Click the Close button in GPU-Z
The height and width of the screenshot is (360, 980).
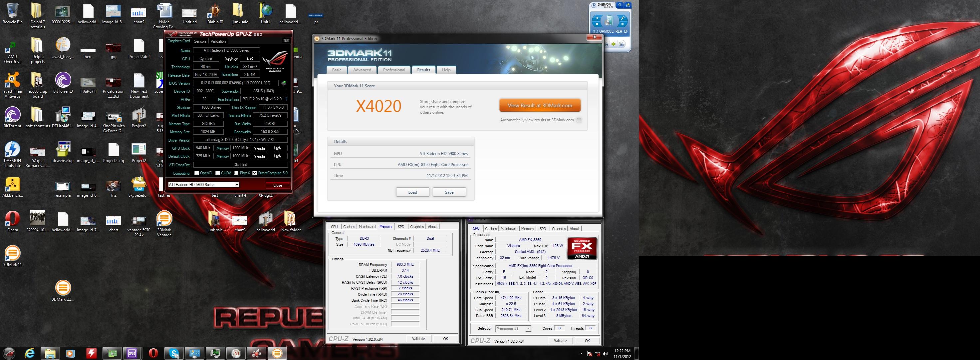[x=278, y=185]
